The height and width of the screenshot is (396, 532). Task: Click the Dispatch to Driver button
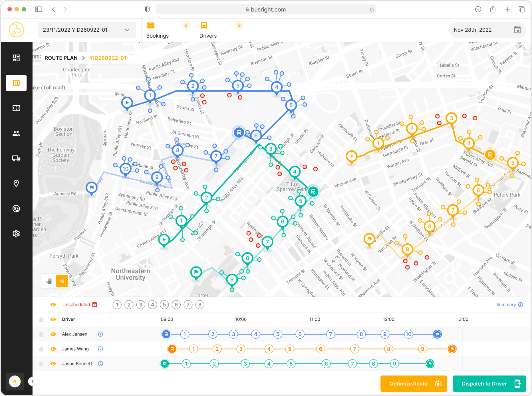[x=489, y=383]
